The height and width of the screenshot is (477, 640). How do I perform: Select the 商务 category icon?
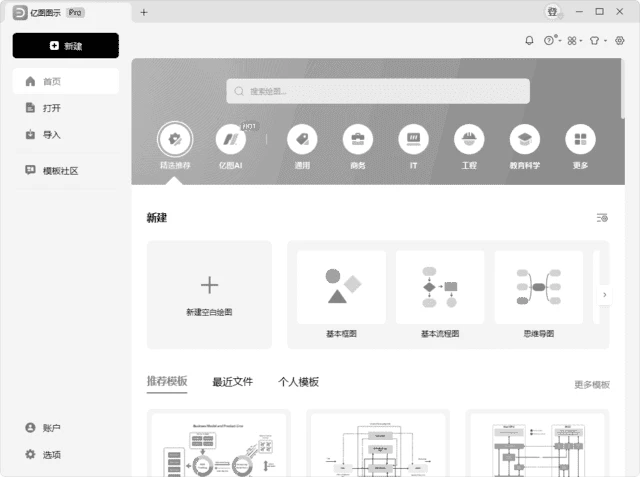358,139
